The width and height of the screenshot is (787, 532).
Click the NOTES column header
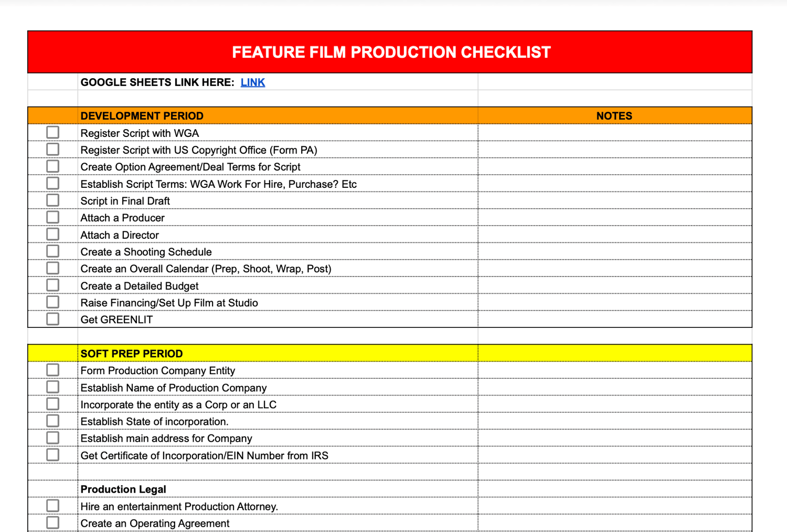[x=614, y=116]
